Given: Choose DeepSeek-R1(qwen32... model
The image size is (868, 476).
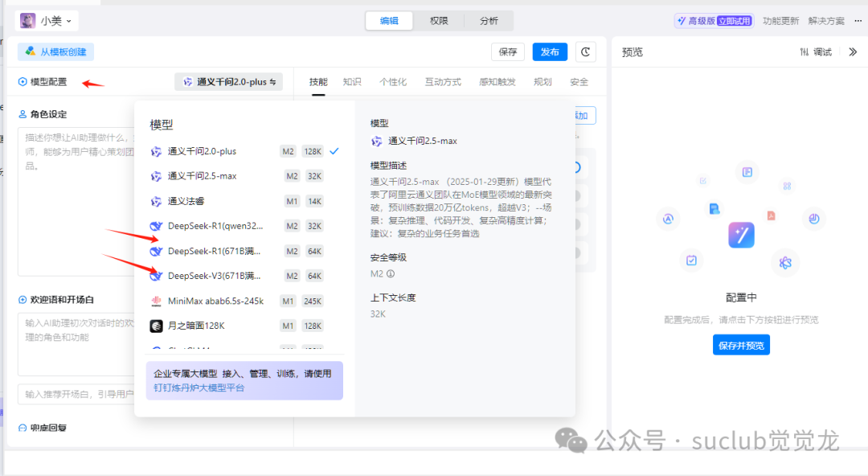Looking at the screenshot, I should click(x=244, y=226).
